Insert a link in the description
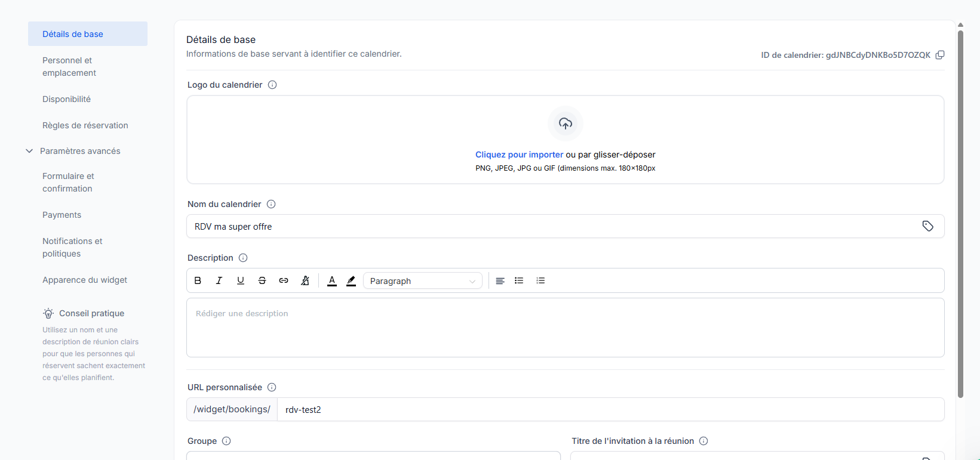This screenshot has width=980, height=460. (284, 280)
